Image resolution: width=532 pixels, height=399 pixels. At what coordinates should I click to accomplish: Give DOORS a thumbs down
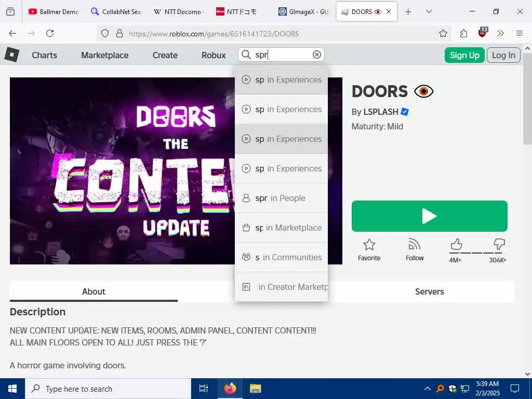499,244
